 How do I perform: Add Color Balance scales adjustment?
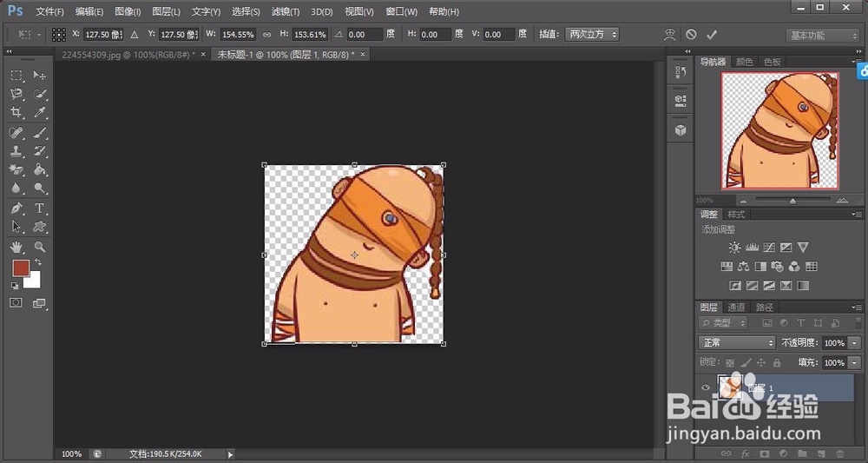pyautogui.click(x=744, y=267)
